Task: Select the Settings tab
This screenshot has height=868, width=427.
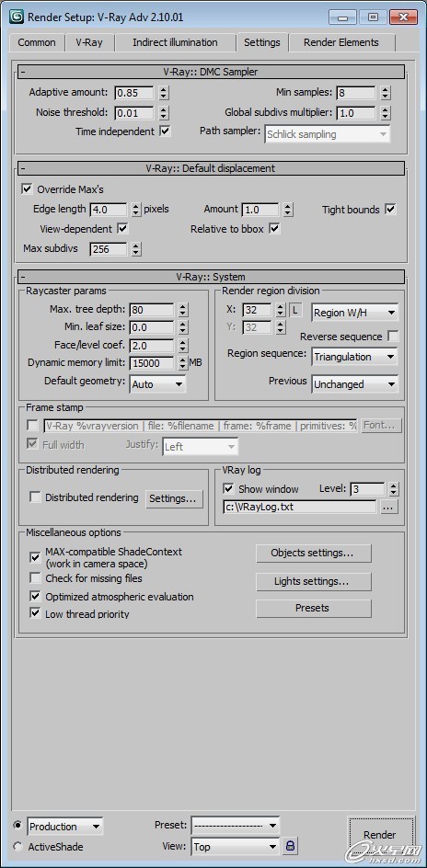Action: coord(262,42)
